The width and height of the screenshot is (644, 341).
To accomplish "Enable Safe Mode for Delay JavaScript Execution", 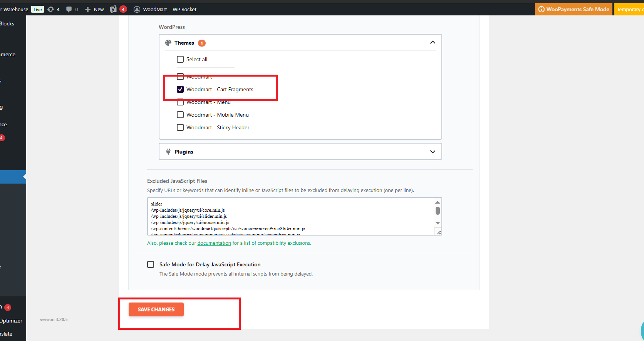I will [x=151, y=264].
